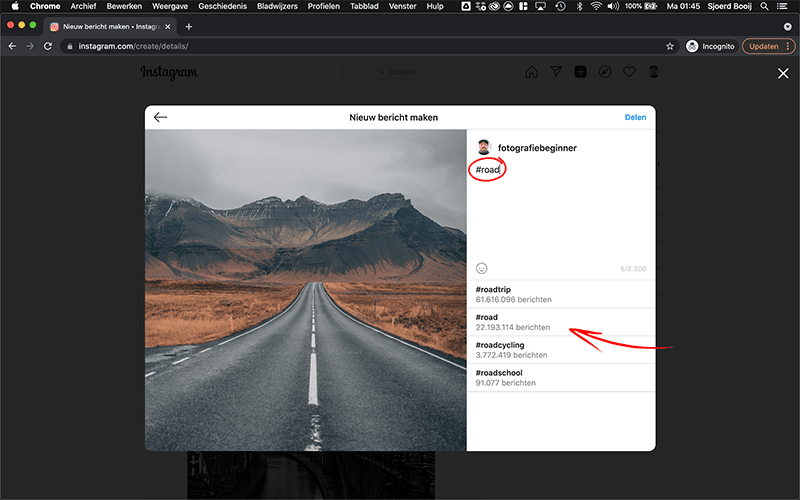Viewport: 800px width, 500px height.
Task: Click the browser forward button
Action: pyautogui.click(x=30, y=46)
